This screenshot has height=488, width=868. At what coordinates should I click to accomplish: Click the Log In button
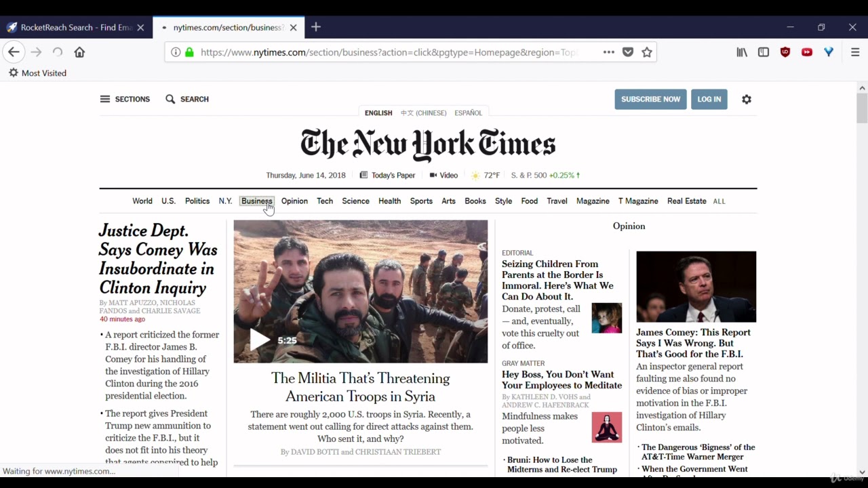tap(709, 99)
